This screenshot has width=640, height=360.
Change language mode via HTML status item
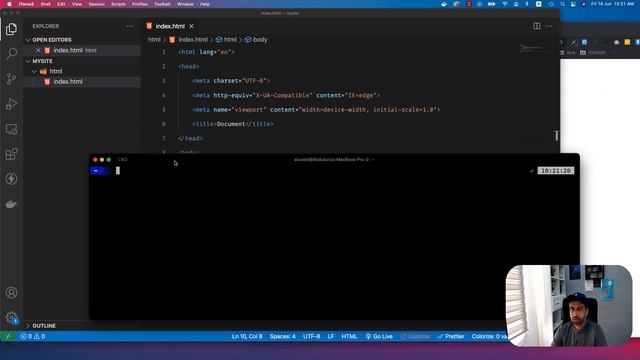point(349,336)
